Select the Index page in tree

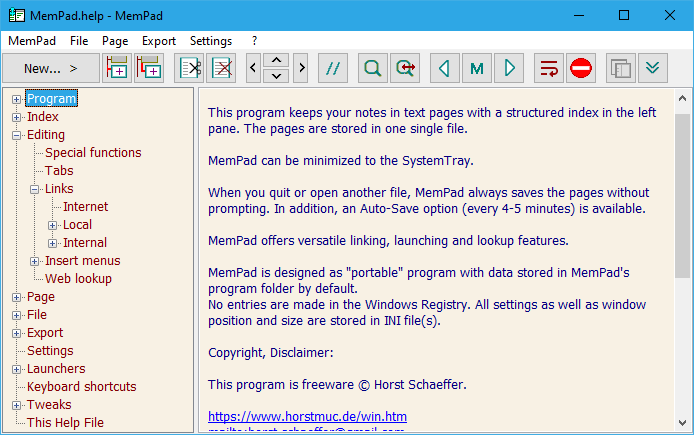pyautogui.click(x=42, y=117)
